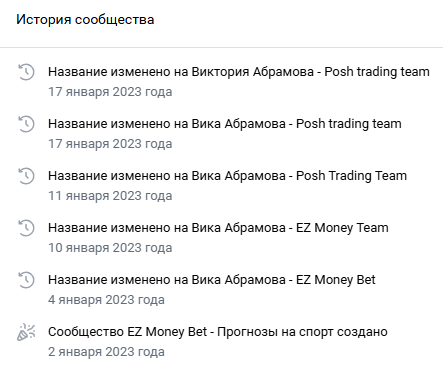Viewport: 443px width, 370px height.
Task: Click history icon beside Posh trading team lowercase entry
Action: point(26,124)
